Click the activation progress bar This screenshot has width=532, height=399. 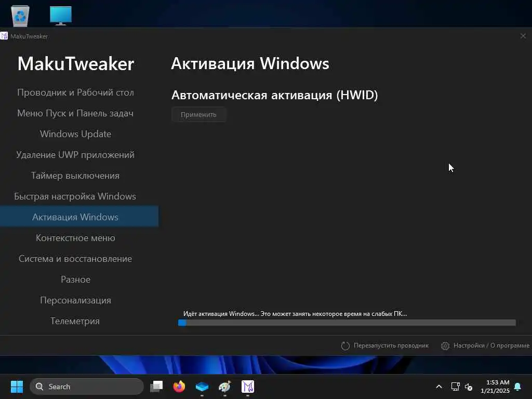[x=347, y=323]
